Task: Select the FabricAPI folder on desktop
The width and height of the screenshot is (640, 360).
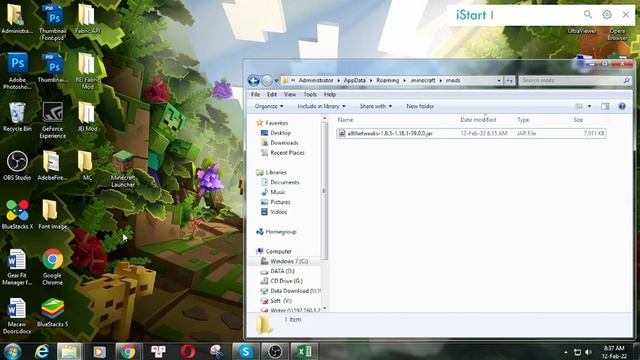Action: point(87,19)
